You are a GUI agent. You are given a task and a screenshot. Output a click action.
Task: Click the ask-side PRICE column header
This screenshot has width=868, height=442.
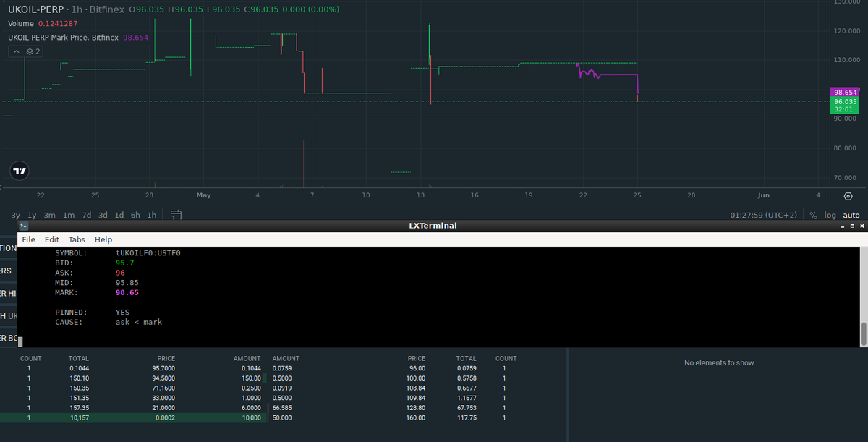tap(417, 358)
